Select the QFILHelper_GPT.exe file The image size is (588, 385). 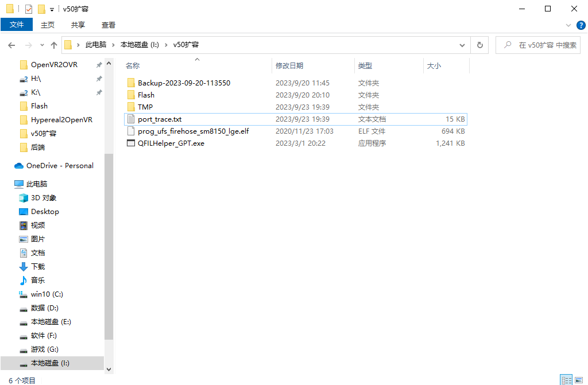[171, 143]
